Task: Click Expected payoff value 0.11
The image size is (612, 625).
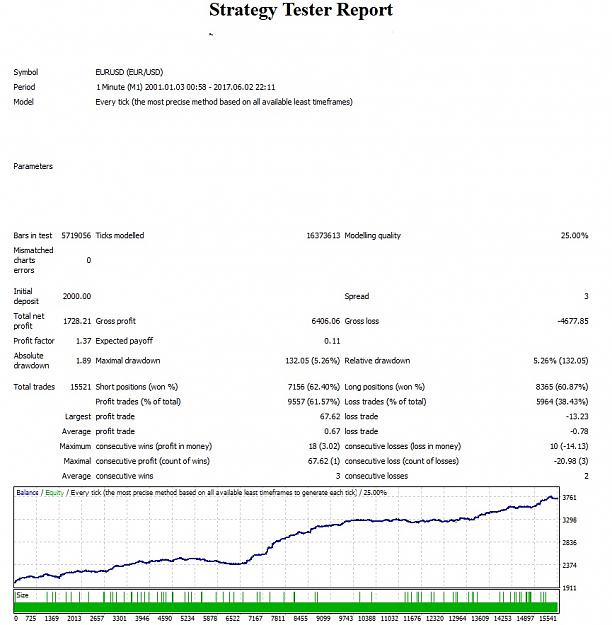Action: tap(332, 341)
